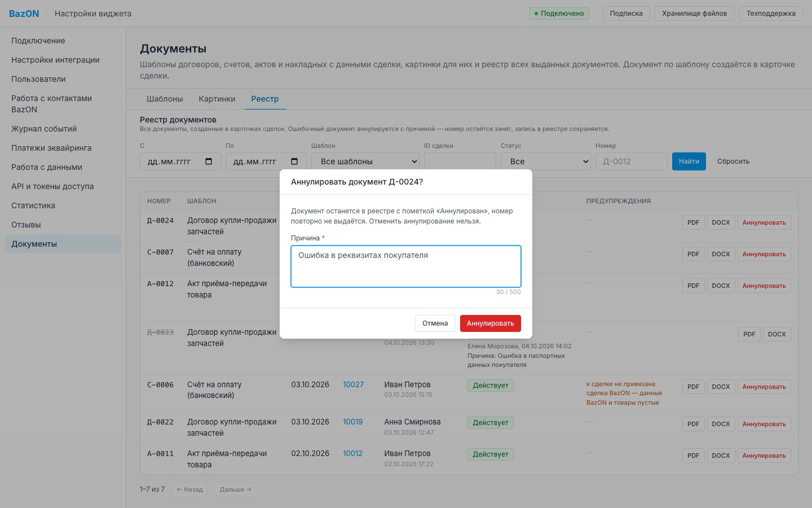This screenshot has height=508, width=812.
Task: Click Отмена in the dialog
Action: 435,323
